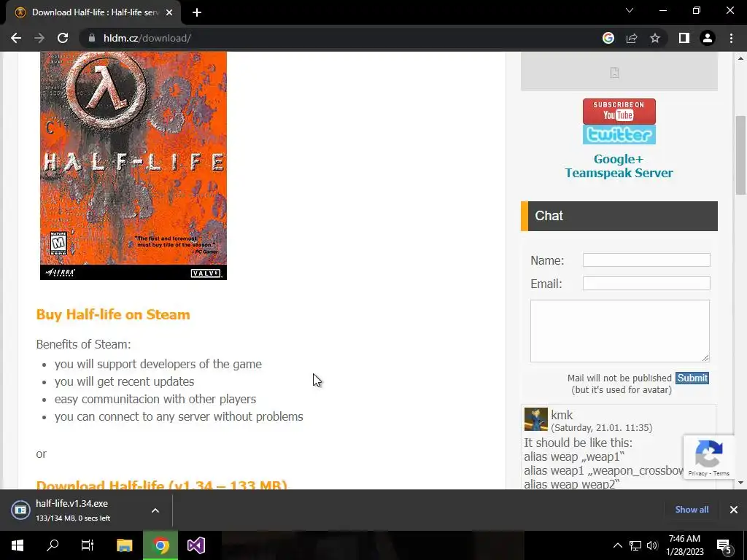Click the kmk username in chat
747x560 pixels.
562,415
